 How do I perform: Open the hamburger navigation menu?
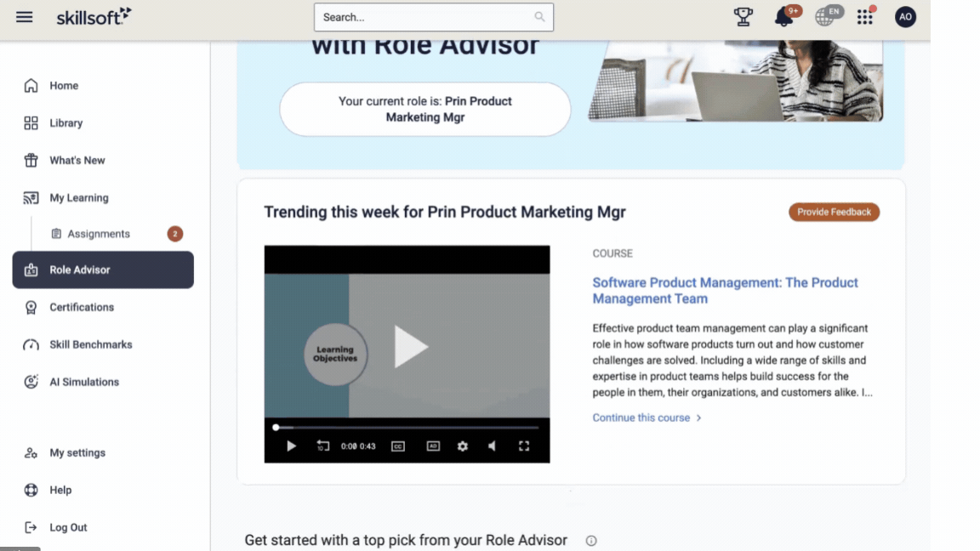25,17
